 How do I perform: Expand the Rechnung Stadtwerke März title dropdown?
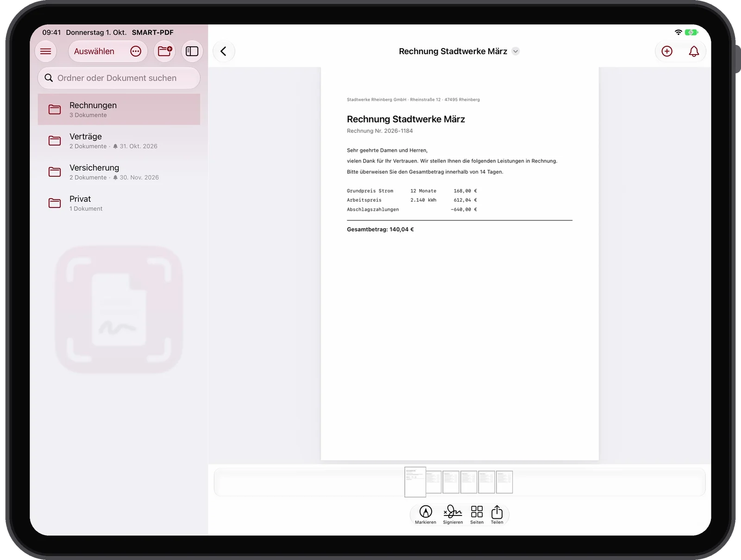pyautogui.click(x=515, y=51)
